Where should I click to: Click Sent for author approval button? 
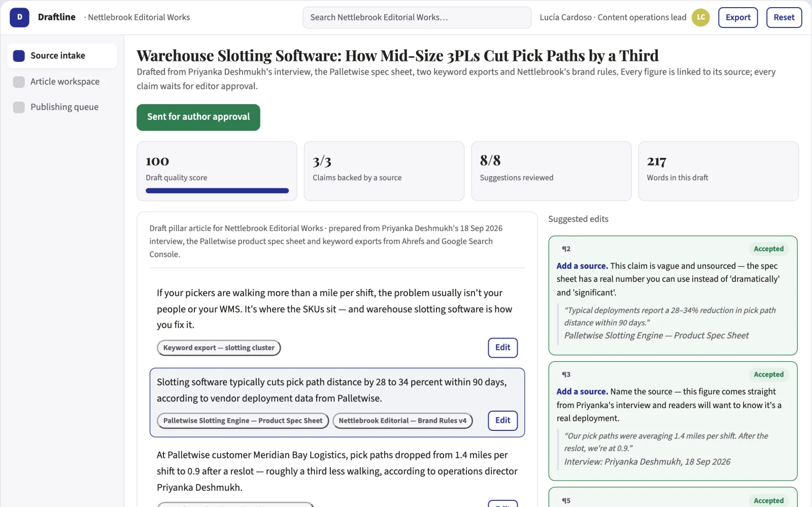tap(198, 117)
